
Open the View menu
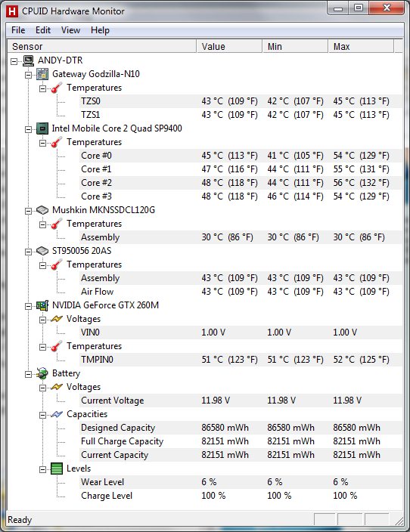coord(70,30)
